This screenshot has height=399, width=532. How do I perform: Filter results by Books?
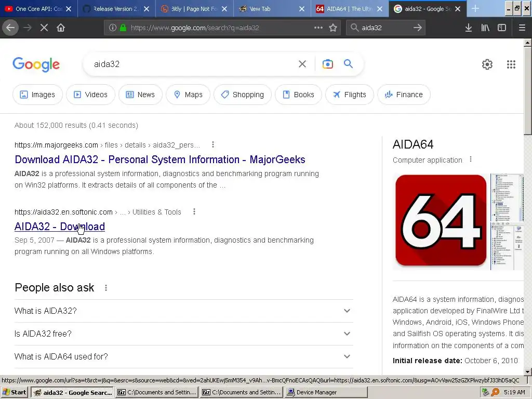[x=298, y=95]
